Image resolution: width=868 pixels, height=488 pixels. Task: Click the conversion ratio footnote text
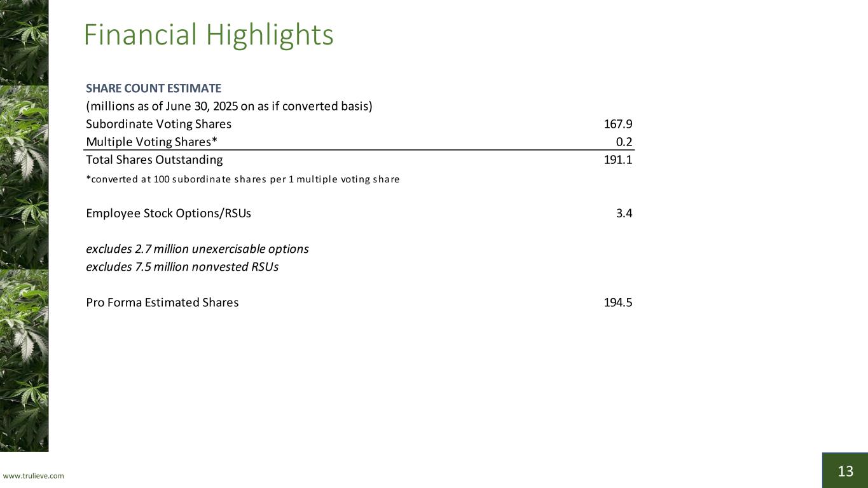[243, 179]
